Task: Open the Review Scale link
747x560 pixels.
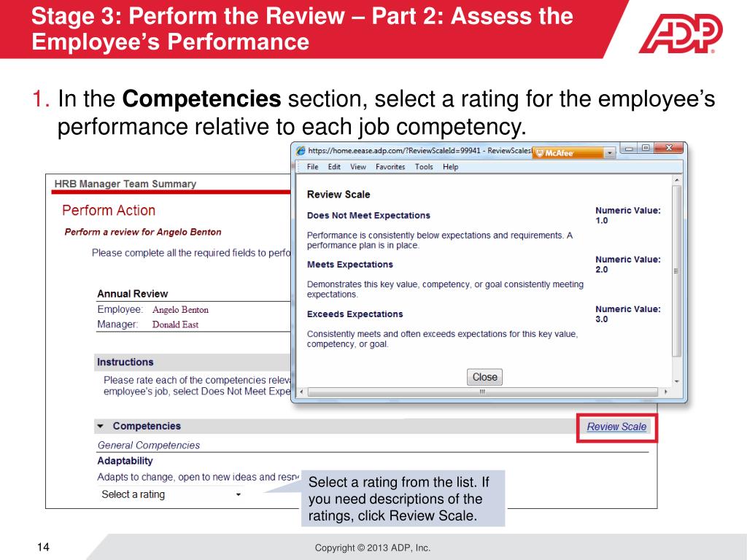Action: click(616, 427)
